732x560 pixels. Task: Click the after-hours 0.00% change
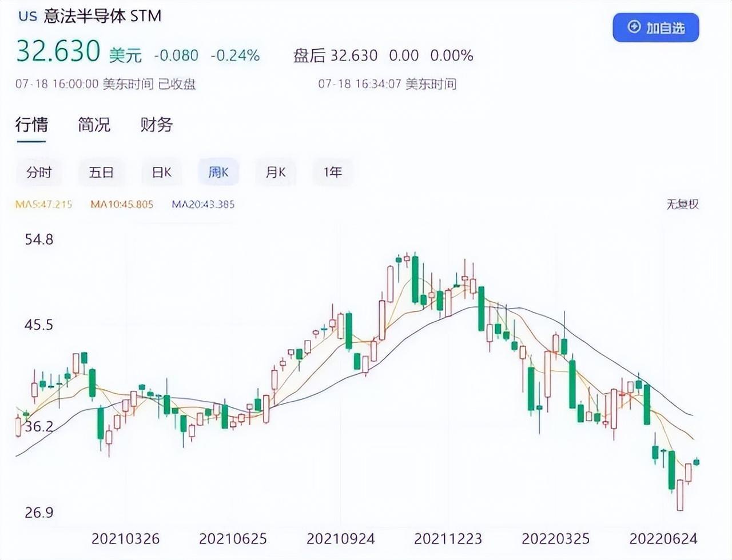[452, 55]
